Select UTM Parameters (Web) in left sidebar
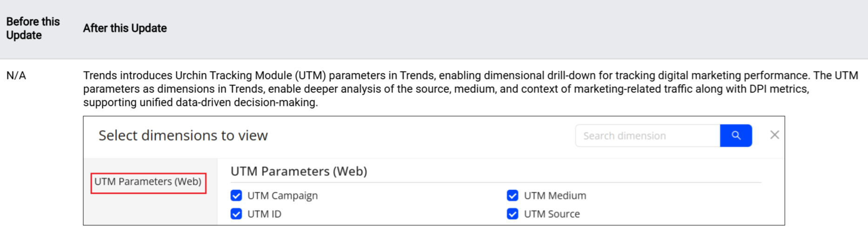Viewport: 868px width, 235px height. tap(148, 182)
